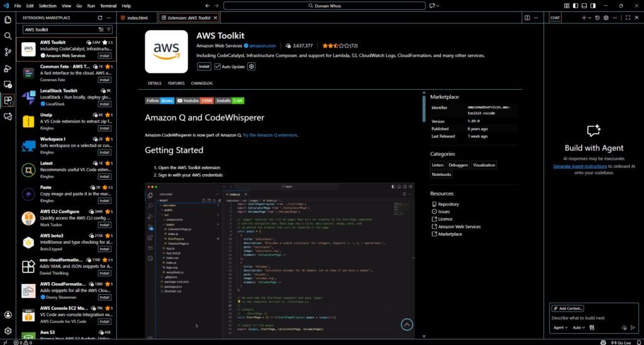Open the Search view in activity bar

pos(8,36)
